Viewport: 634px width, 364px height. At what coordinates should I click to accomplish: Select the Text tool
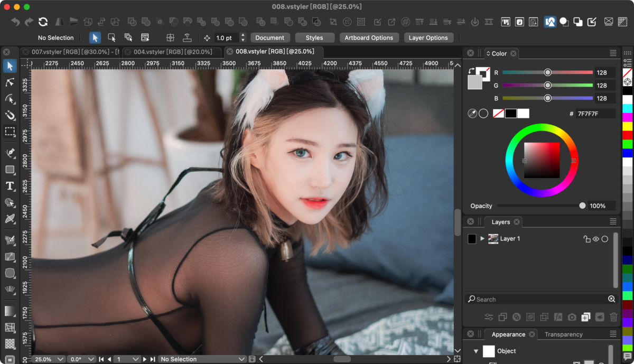[x=10, y=185]
